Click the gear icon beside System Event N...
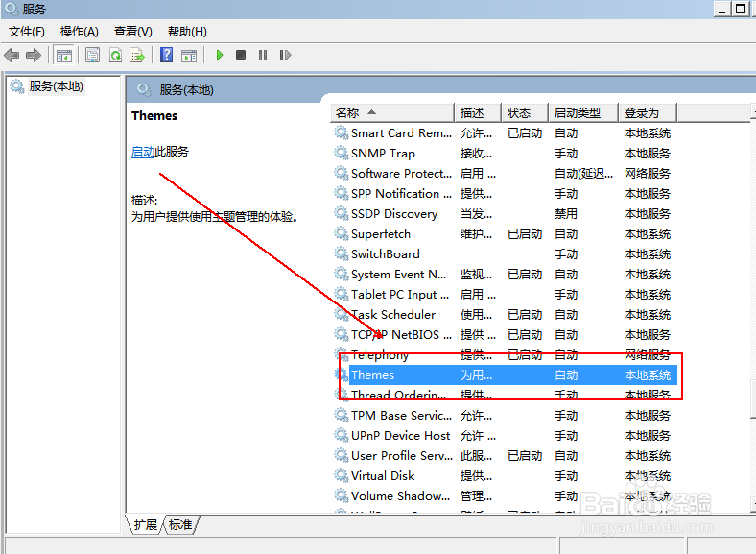756x554 pixels. click(342, 274)
